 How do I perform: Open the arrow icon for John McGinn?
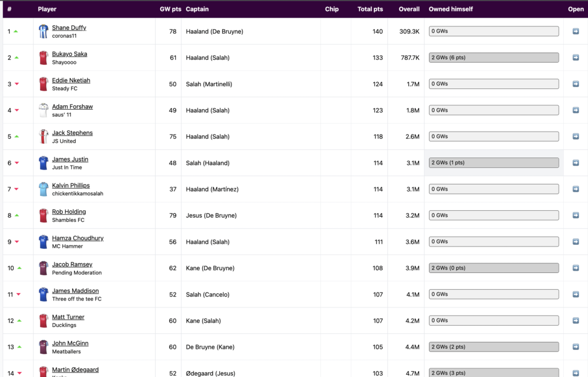pos(575,347)
